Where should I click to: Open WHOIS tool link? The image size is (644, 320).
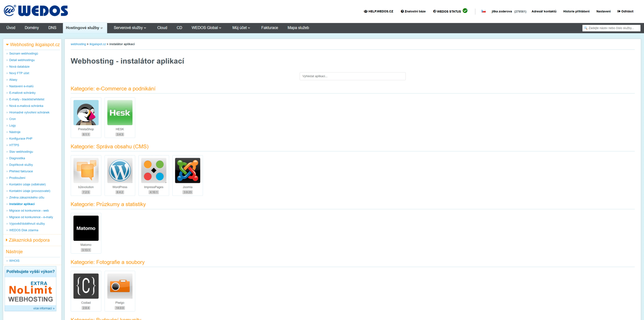[x=14, y=261]
